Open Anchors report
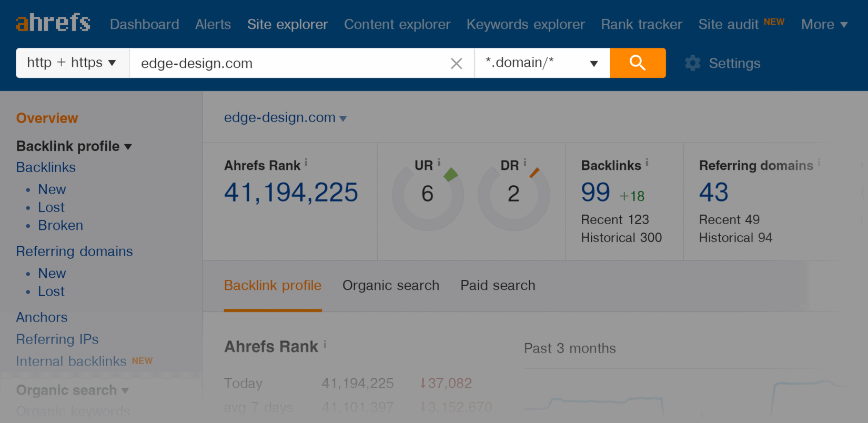The width and height of the screenshot is (868, 423). pyautogui.click(x=42, y=317)
